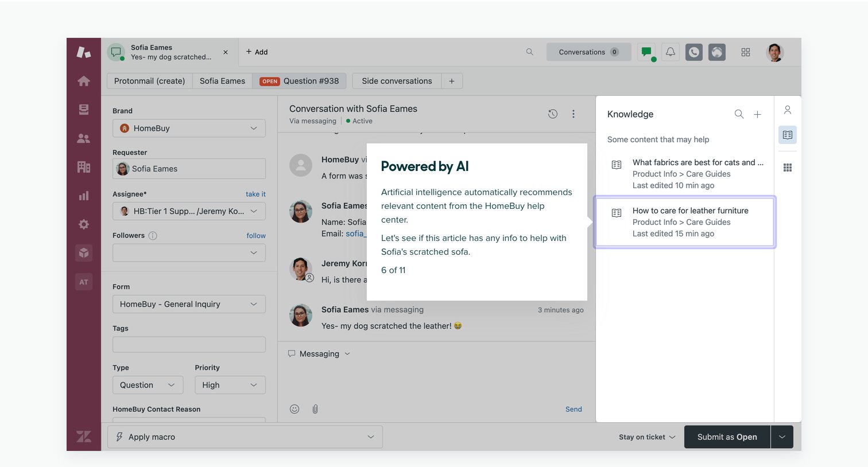
Task: Open the Followers dropdown
Action: pos(189,252)
